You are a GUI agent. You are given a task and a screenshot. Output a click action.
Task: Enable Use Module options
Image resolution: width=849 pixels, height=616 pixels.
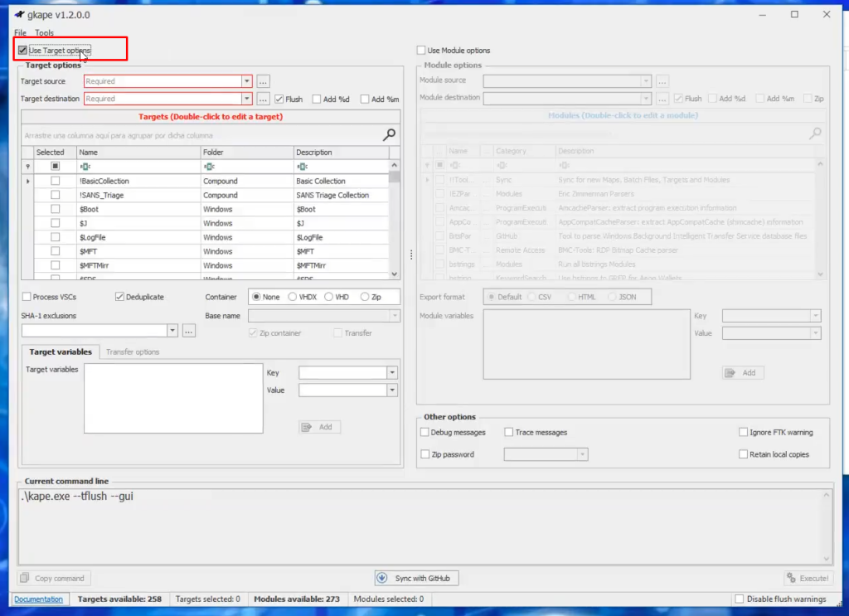pyautogui.click(x=421, y=51)
